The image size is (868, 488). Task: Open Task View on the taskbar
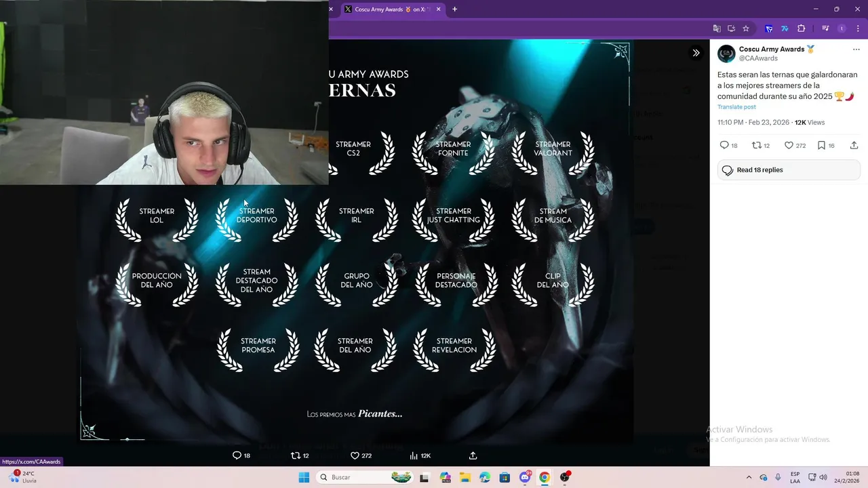click(x=424, y=477)
